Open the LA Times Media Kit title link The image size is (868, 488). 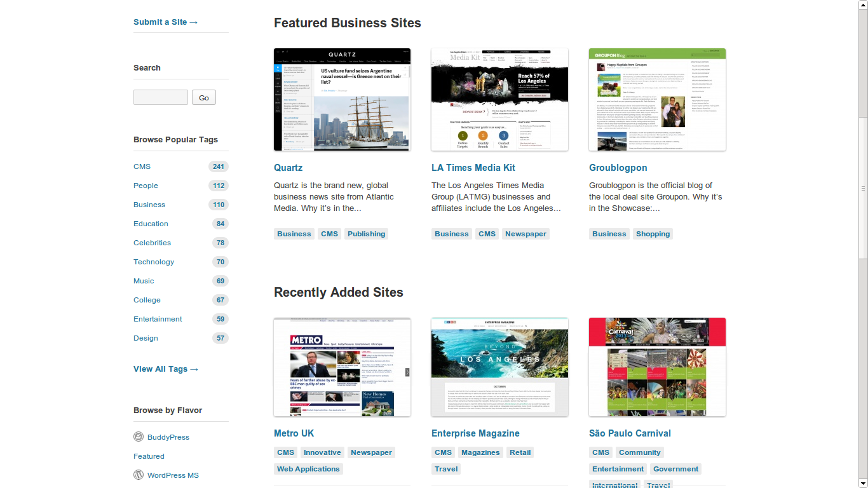click(x=473, y=168)
